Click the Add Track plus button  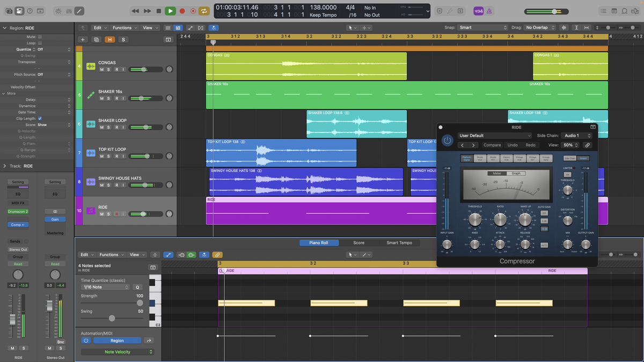[x=83, y=39]
